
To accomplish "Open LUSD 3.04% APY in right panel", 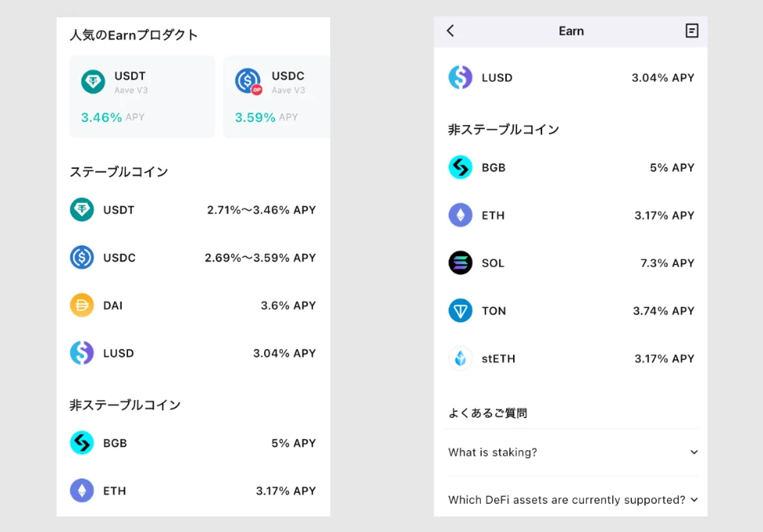I will (x=571, y=78).
